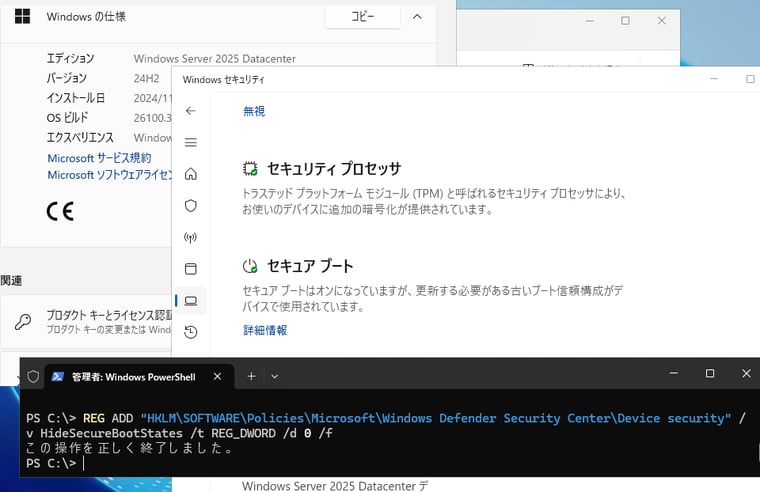Open 詳細情報 link under Secure Boot
This screenshot has height=492, width=760.
pyautogui.click(x=265, y=330)
